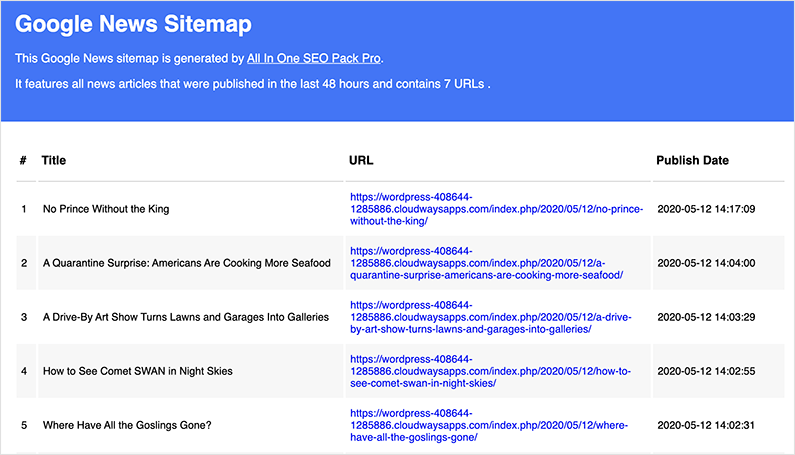Click the URL column header

tap(361, 160)
